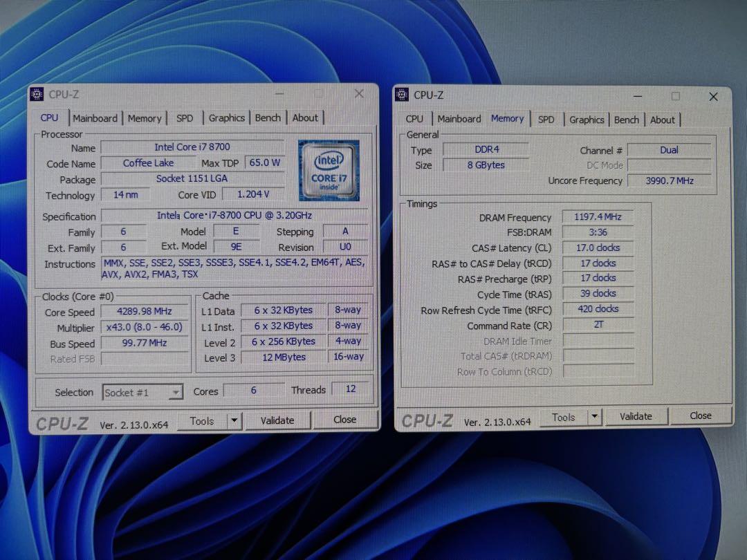Open the CPU tab in left window

pyautogui.click(x=50, y=118)
